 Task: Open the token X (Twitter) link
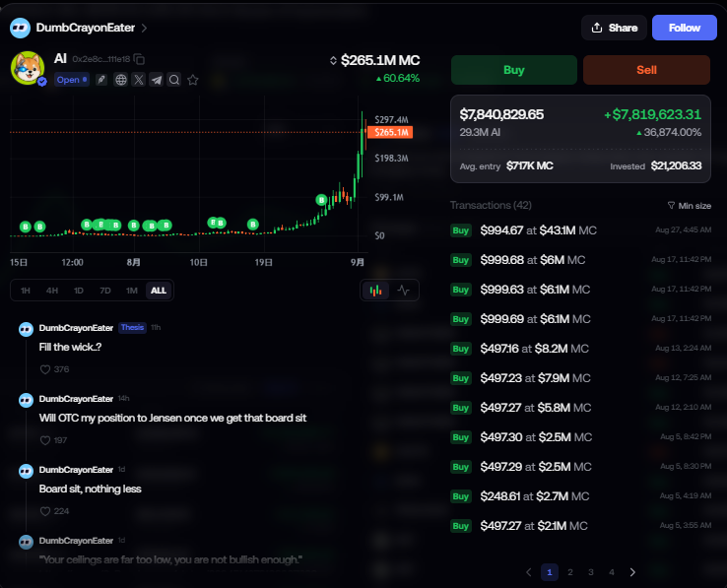point(139,80)
